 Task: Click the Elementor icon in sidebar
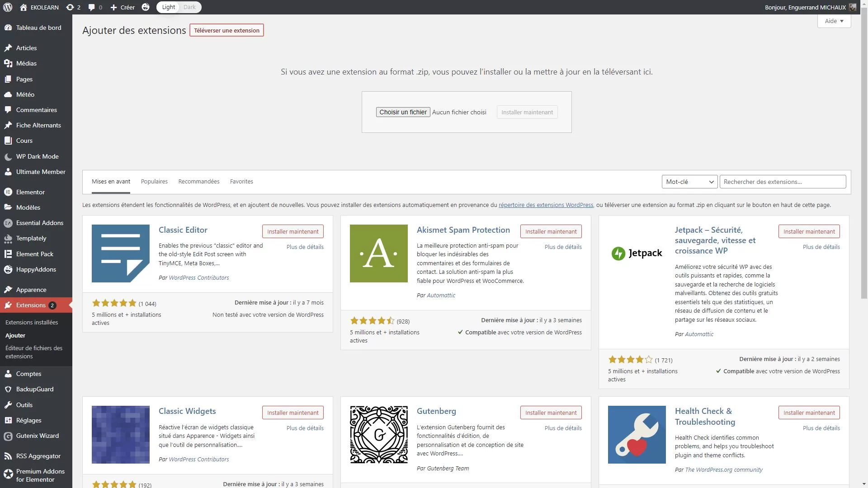(8, 192)
